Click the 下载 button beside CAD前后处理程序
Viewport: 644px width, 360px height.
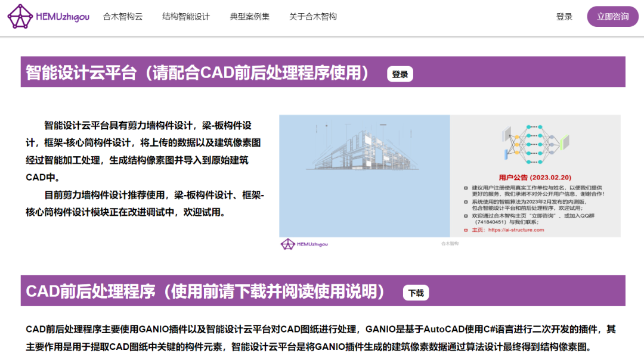pyautogui.click(x=416, y=293)
